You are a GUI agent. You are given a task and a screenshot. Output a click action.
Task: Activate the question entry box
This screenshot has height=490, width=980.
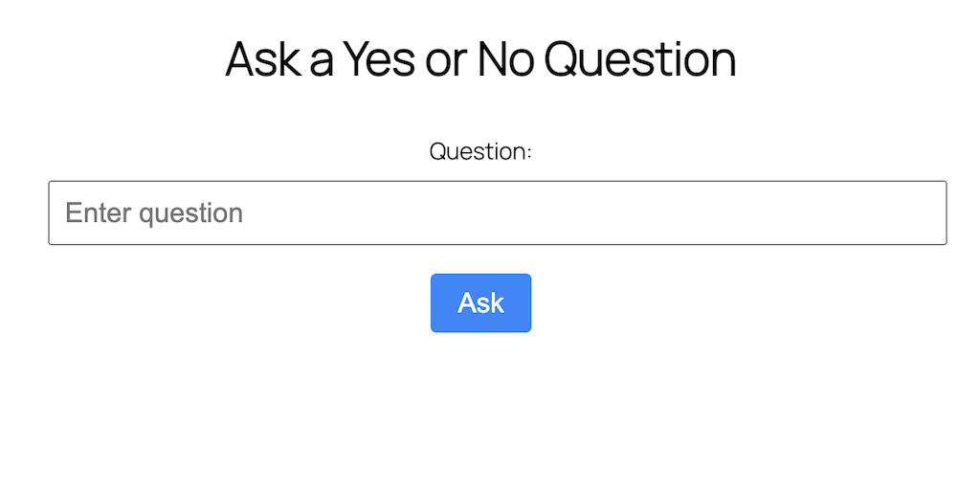tap(498, 212)
